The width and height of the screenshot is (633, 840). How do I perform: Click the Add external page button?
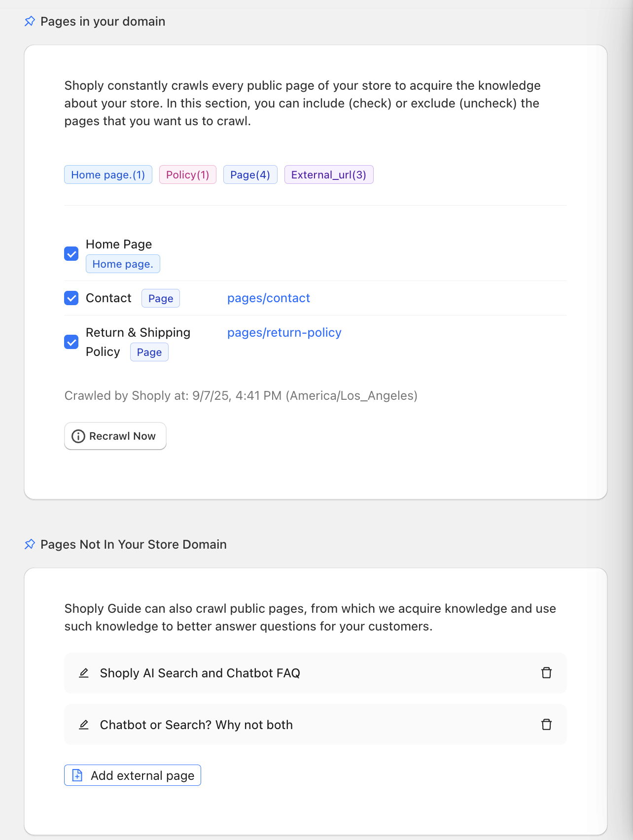(x=133, y=775)
